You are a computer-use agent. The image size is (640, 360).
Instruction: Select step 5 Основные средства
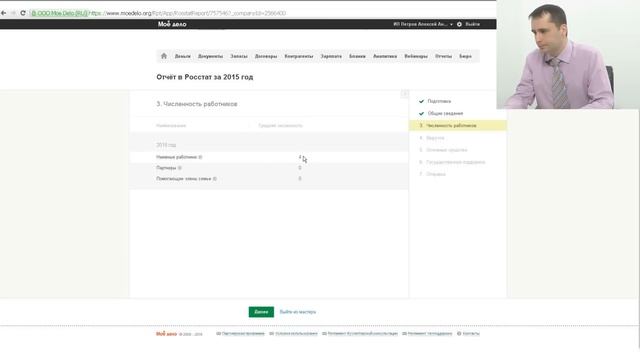click(x=447, y=150)
